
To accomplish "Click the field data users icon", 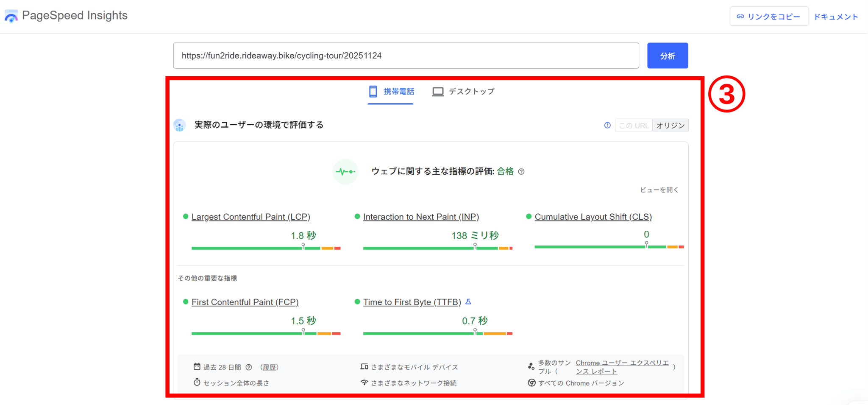I will (180, 125).
